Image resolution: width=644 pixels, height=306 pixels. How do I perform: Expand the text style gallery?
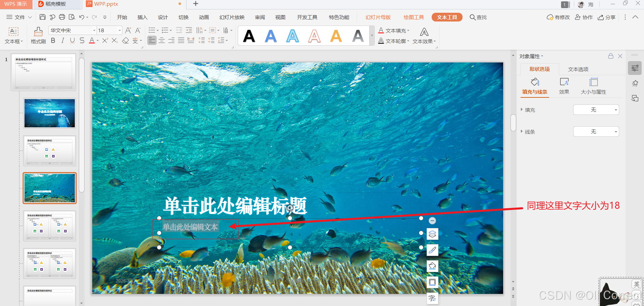click(x=372, y=35)
